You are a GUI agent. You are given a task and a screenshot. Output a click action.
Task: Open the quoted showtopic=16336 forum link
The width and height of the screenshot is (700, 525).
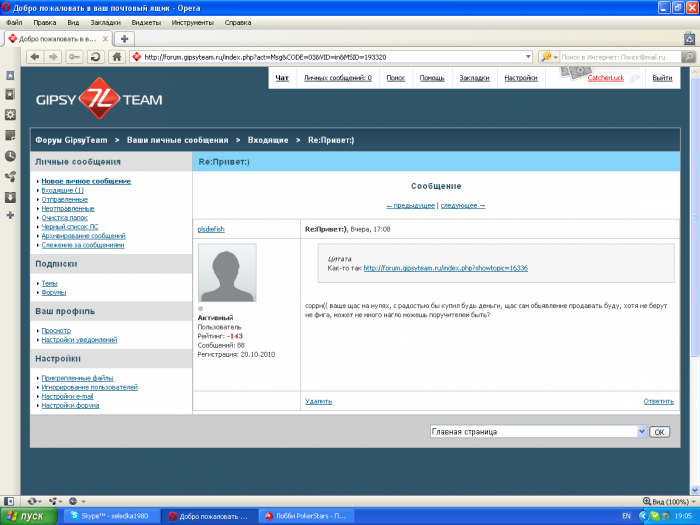[x=446, y=268]
